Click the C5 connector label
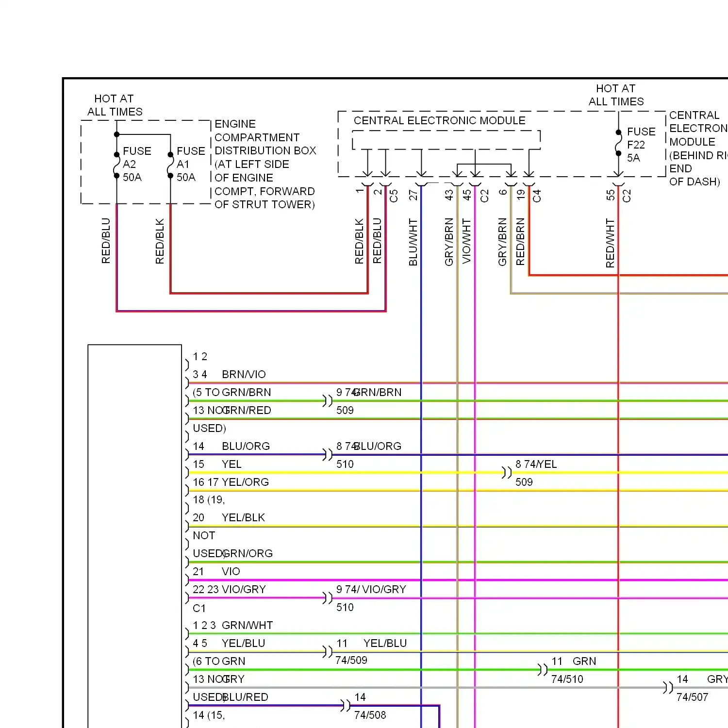 (394, 196)
